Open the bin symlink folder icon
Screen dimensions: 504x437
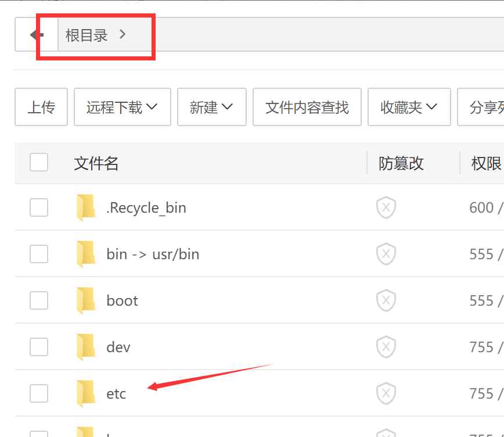86,254
